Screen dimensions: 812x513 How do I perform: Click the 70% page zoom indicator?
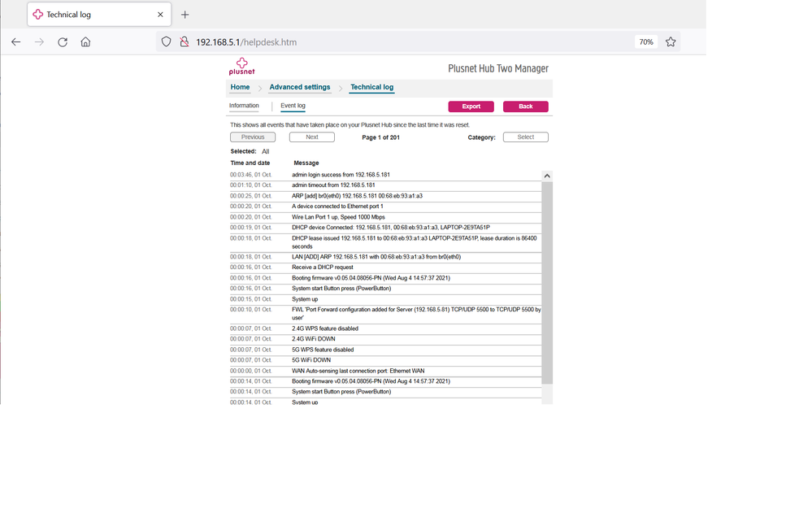(646, 41)
